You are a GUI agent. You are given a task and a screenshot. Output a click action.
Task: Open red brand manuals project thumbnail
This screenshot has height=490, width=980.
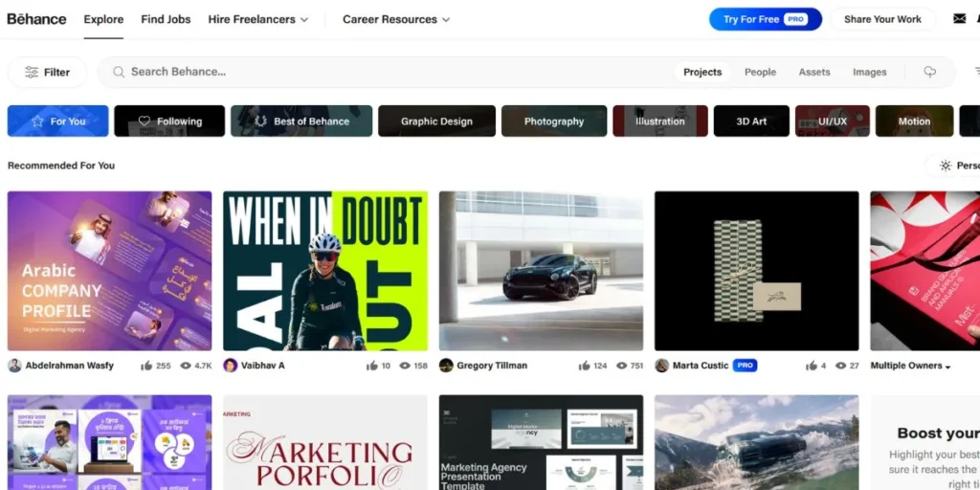[x=925, y=271]
